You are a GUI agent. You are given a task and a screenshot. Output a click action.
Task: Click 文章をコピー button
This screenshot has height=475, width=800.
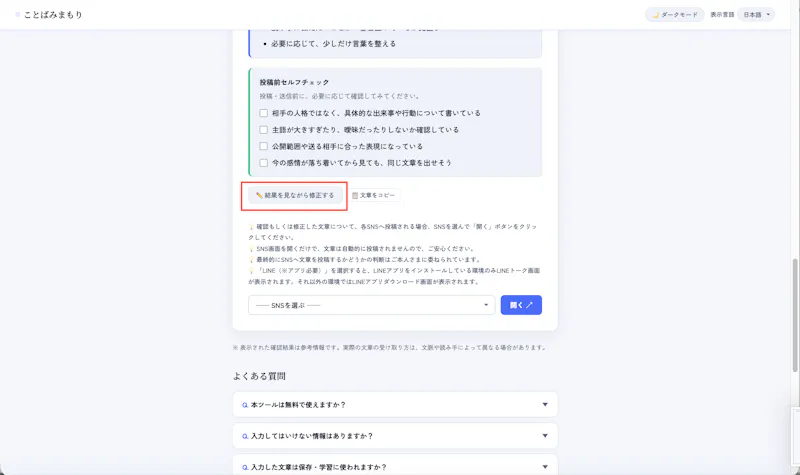[x=374, y=195]
